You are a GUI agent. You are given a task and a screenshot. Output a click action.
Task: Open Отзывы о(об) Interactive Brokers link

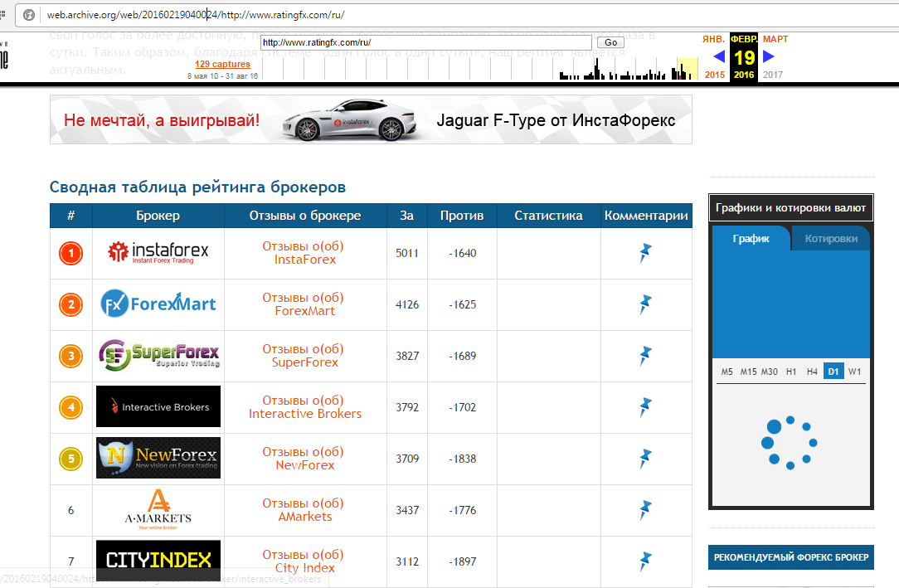tap(305, 407)
